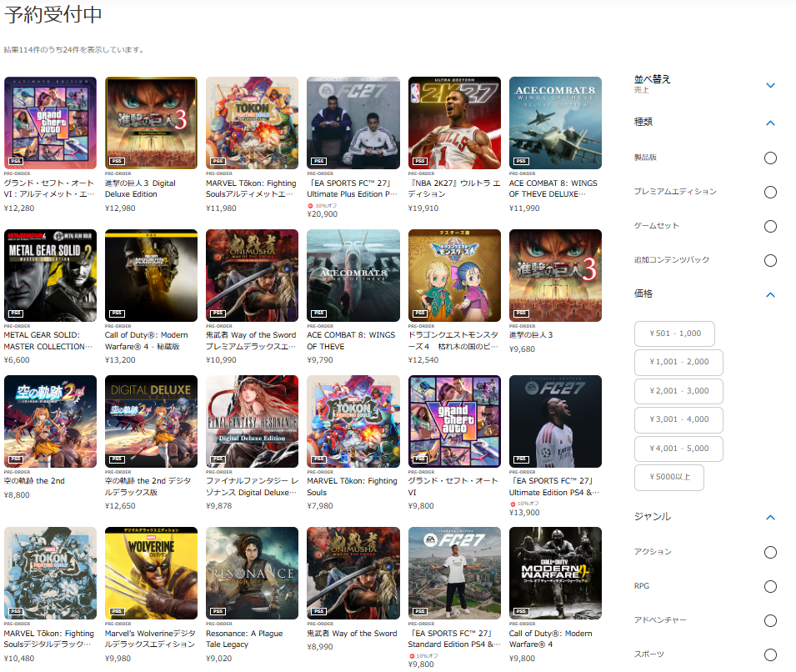This screenshot has width=796, height=672.
Task: Open the 進撃の巨人3 Digital Deluxe Edition title link
Action: pos(140,188)
